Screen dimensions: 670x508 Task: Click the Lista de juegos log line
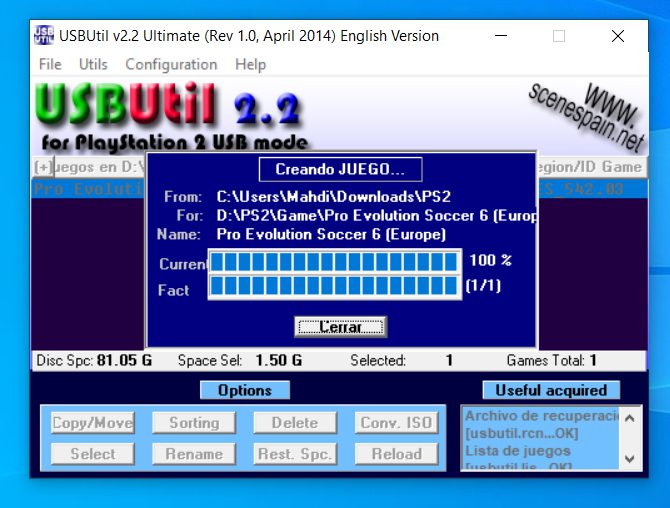click(x=517, y=451)
